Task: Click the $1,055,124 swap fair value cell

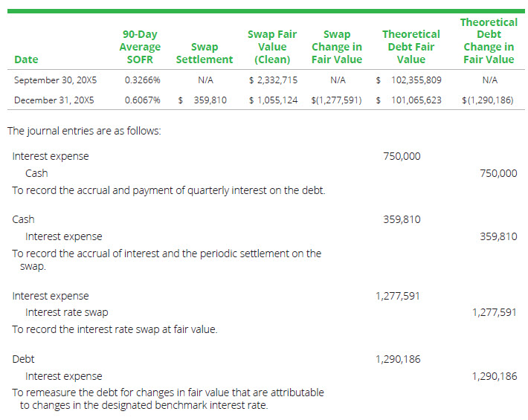Action: point(274,100)
